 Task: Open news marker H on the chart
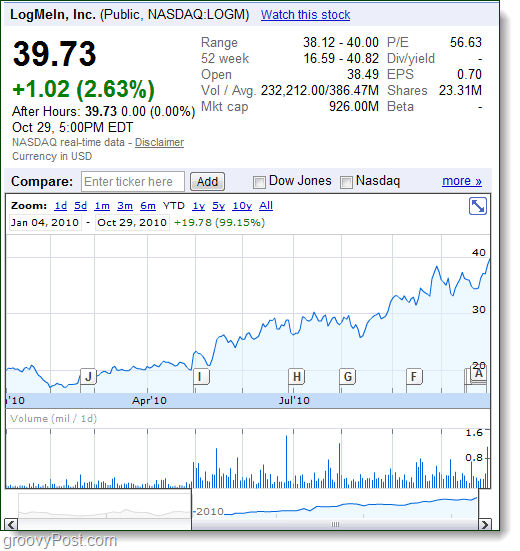(297, 376)
